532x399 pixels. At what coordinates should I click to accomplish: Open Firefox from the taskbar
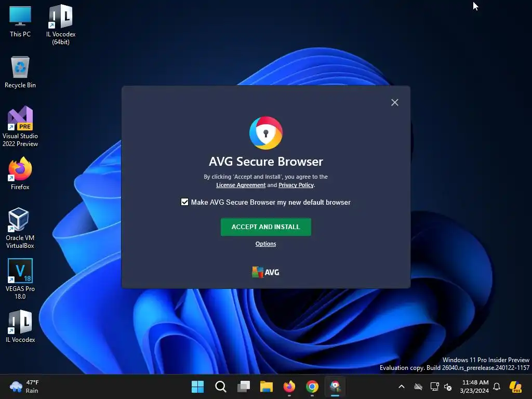(x=289, y=387)
